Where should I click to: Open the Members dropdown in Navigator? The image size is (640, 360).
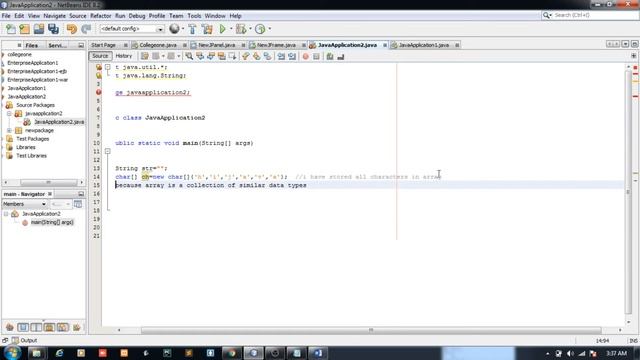click(24, 204)
